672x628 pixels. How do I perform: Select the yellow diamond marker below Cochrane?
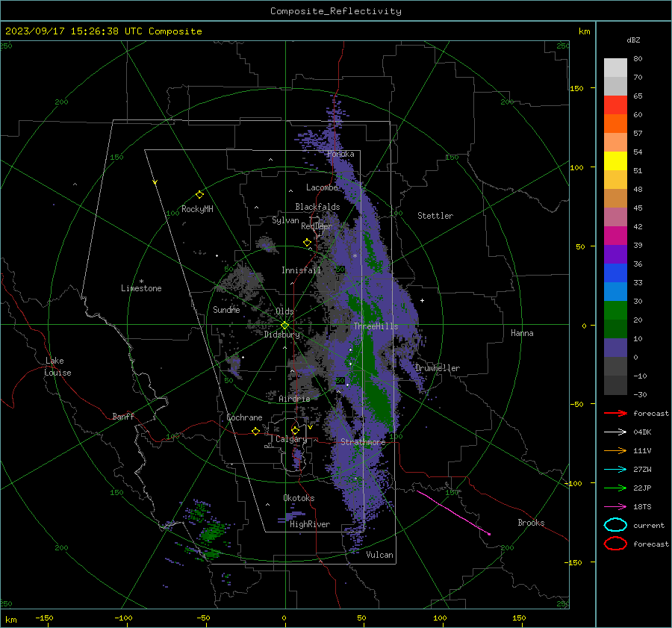[x=256, y=431]
